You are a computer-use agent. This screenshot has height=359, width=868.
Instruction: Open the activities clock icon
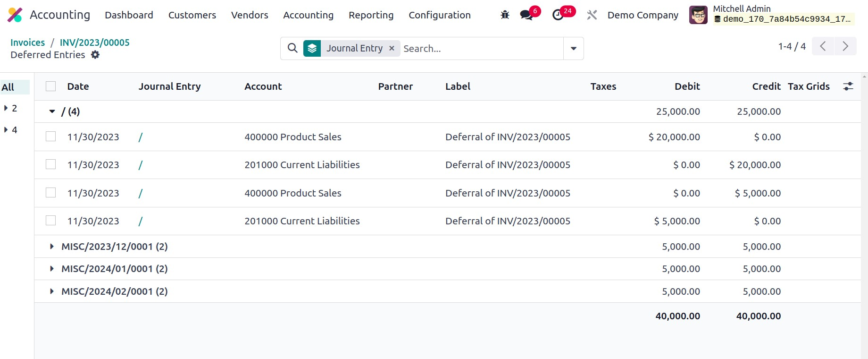(558, 15)
